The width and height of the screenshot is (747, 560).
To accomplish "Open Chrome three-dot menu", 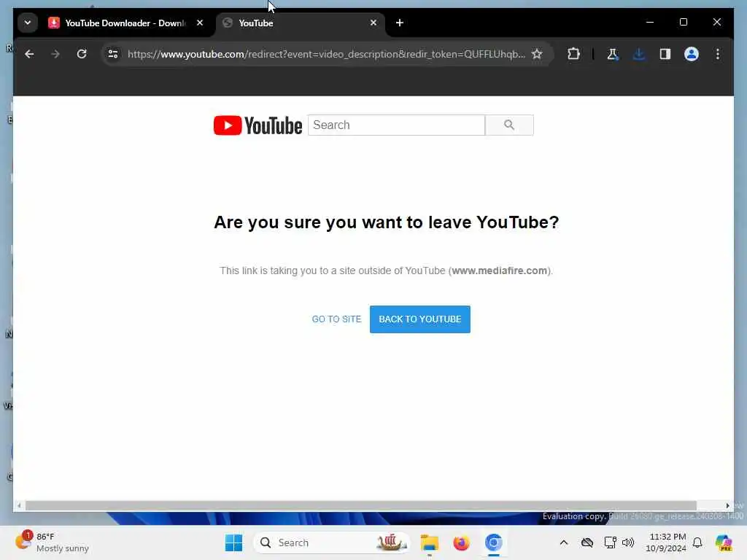I will click(x=718, y=54).
